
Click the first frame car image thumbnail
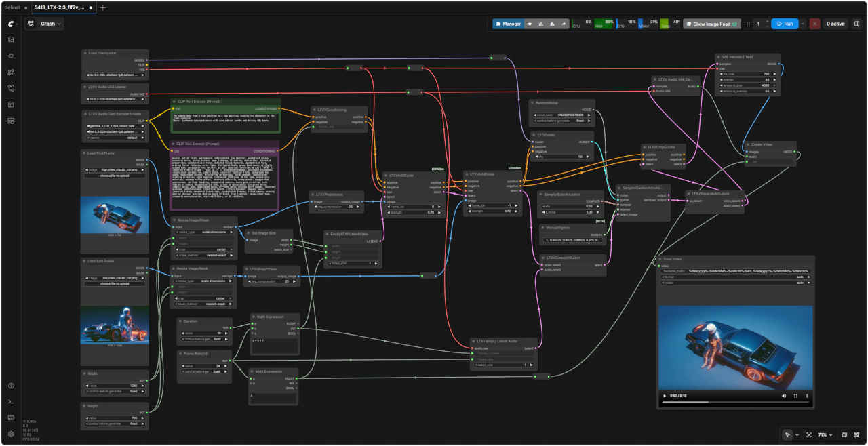point(115,214)
